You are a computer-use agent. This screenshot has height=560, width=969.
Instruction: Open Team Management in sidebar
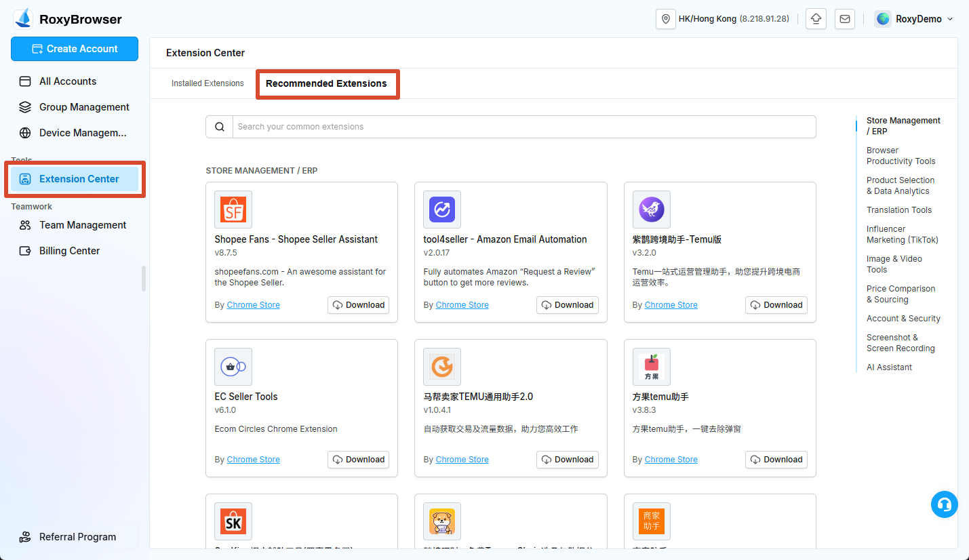point(75,225)
